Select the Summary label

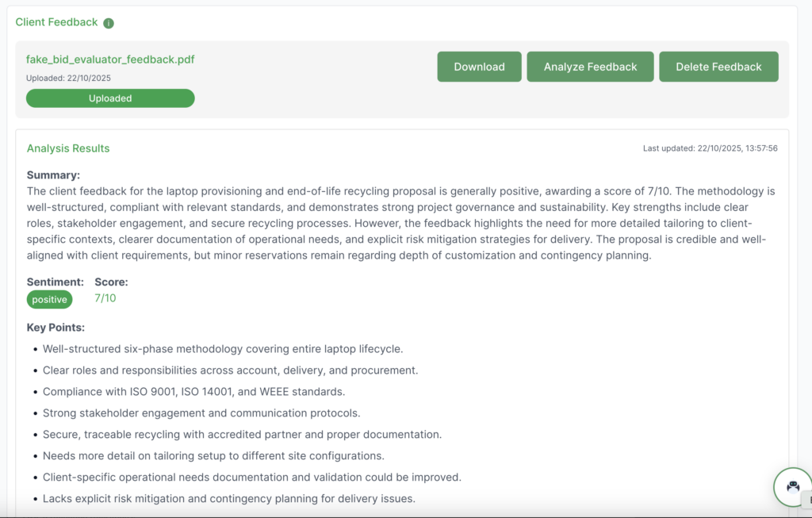tap(53, 175)
